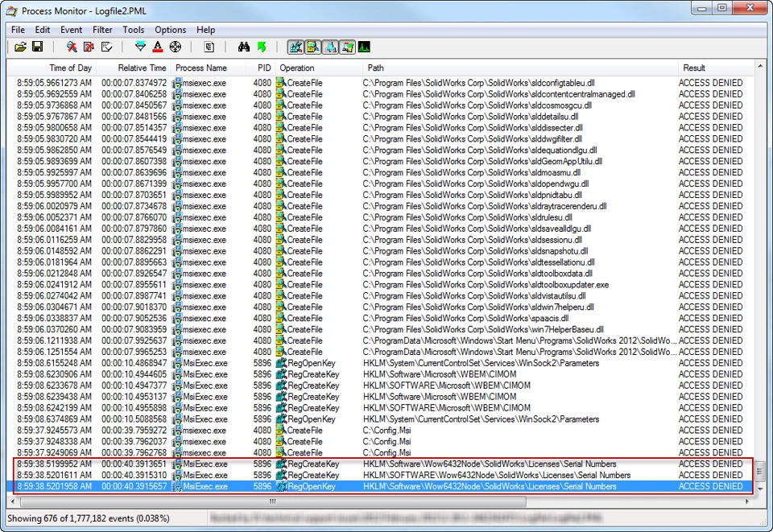
Task: Click the Path column header
Action: [519, 68]
